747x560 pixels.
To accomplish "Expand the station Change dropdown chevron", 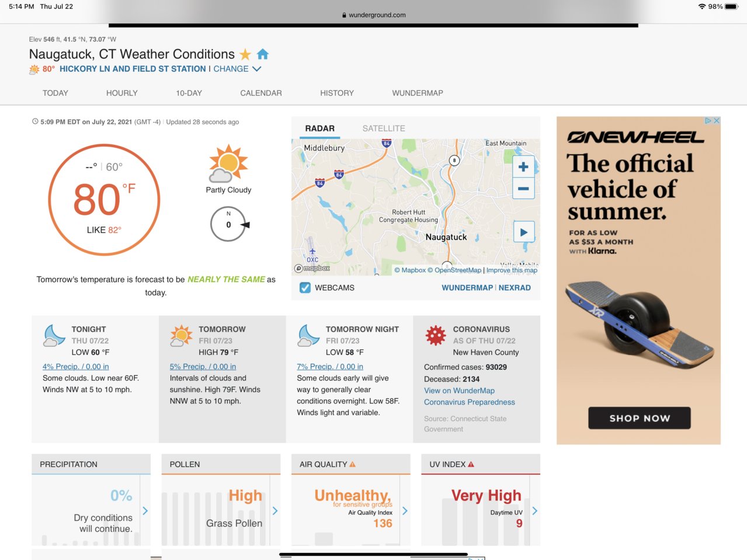I will [x=256, y=69].
